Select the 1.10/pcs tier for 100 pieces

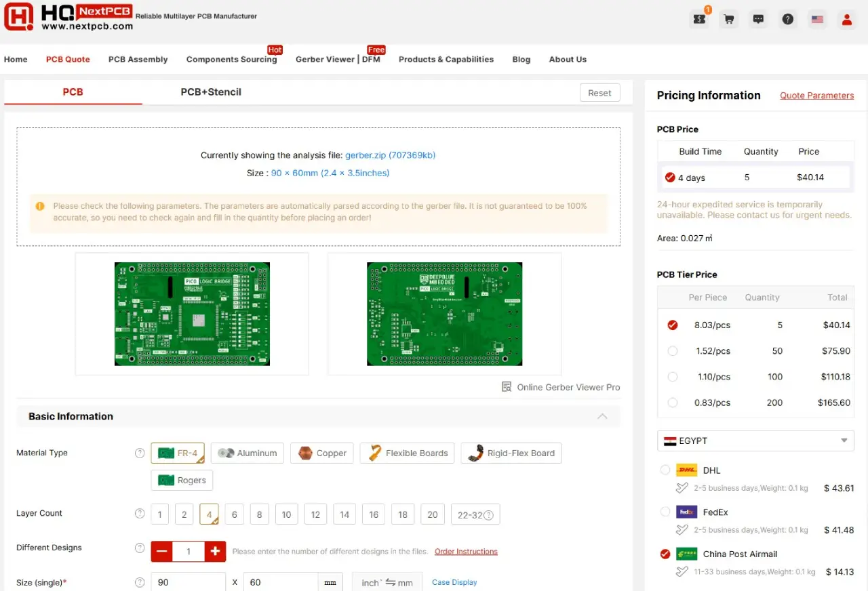tap(673, 377)
